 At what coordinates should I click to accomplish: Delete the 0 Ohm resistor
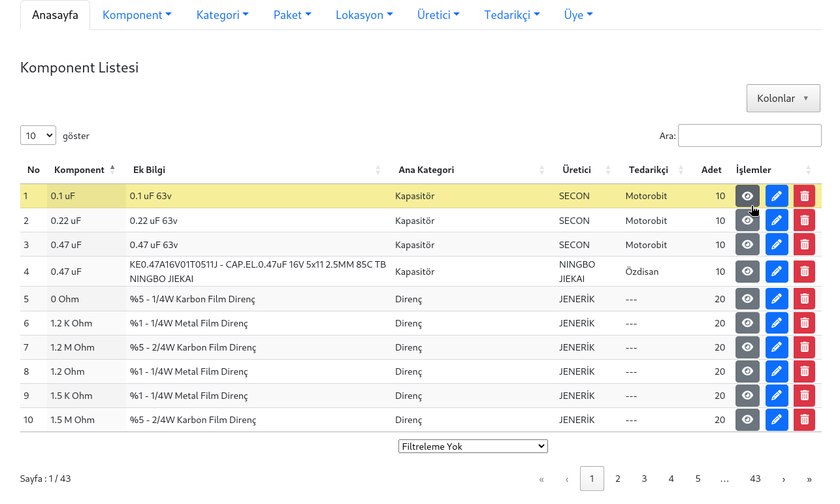tap(804, 299)
